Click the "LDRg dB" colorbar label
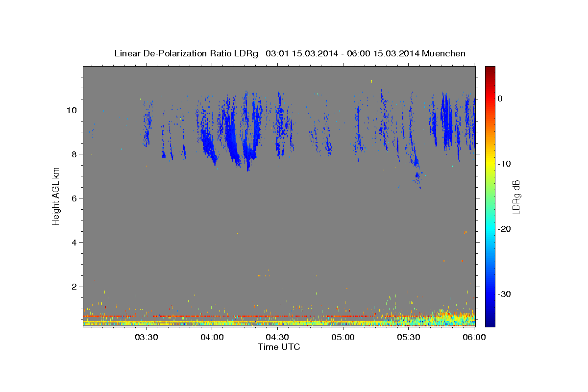This screenshot has height=392, width=588. [516, 197]
